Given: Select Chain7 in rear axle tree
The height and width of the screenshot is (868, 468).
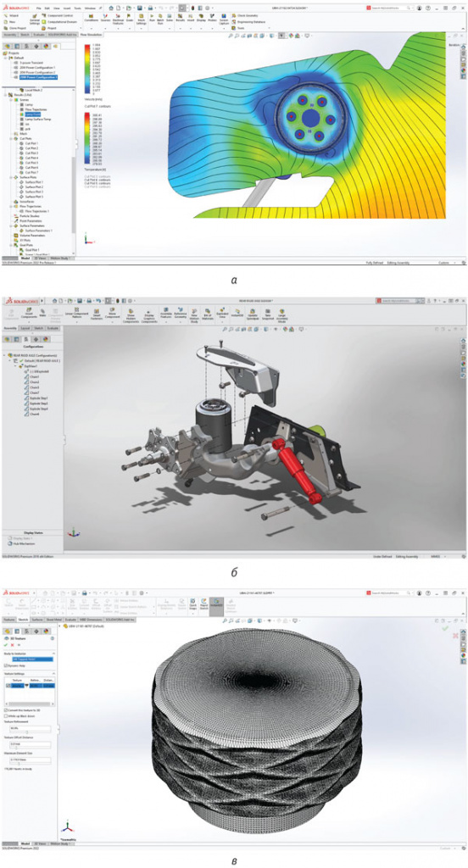Looking at the screenshot, I should coord(33,392).
